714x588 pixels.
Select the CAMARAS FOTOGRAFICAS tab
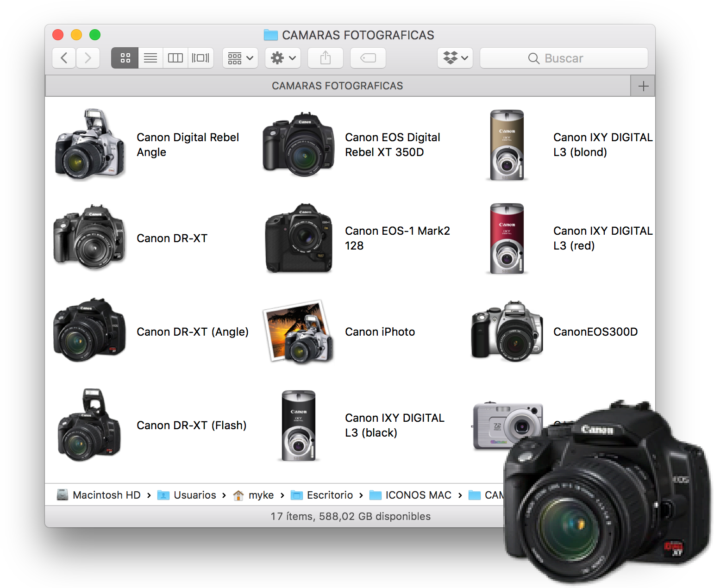pyautogui.click(x=338, y=86)
